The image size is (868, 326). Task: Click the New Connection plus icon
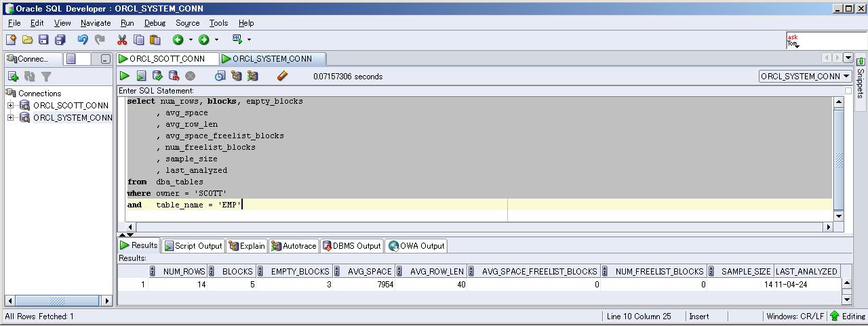pyautogui.click(x=12, y=77)
